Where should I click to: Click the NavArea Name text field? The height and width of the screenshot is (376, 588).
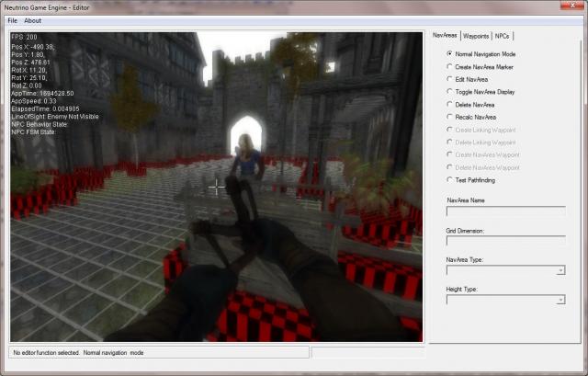click(x=505, y=211)
